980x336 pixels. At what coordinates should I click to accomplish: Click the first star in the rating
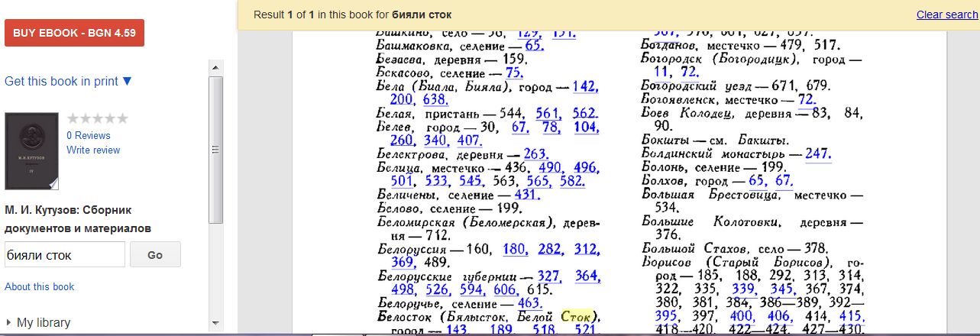point(73,118)
